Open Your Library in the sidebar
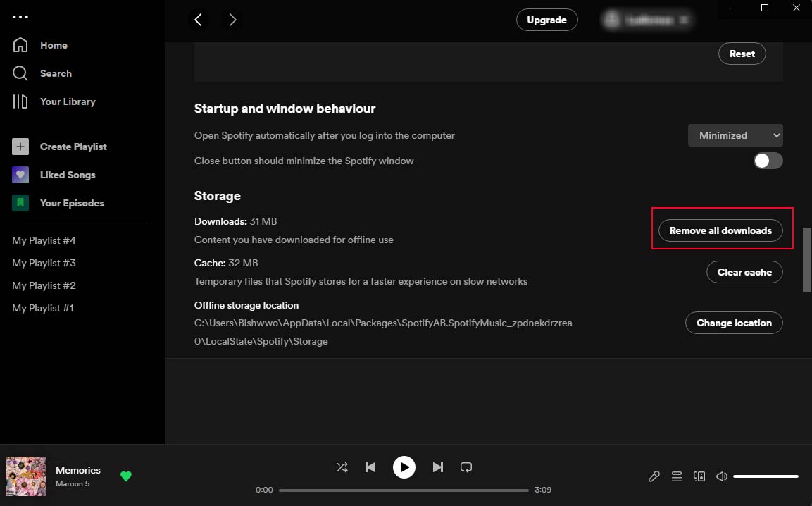812x506 pixels. [x=68, y=101]
